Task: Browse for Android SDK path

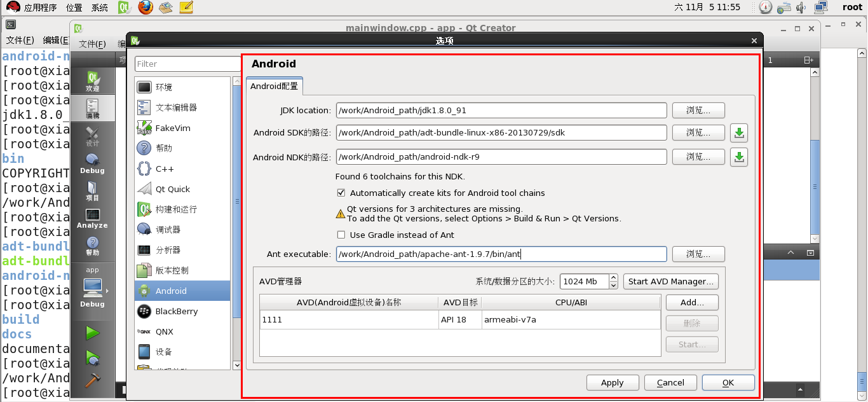Action: (698, 133)
